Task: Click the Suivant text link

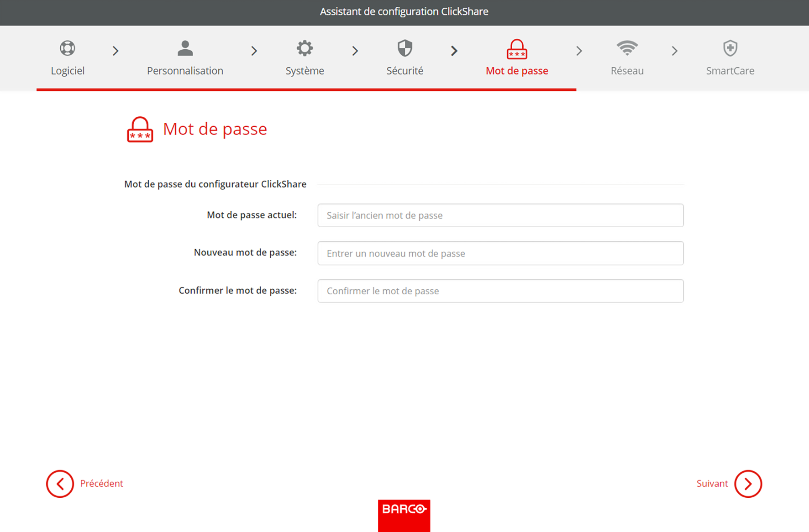Action: (712, 484)
